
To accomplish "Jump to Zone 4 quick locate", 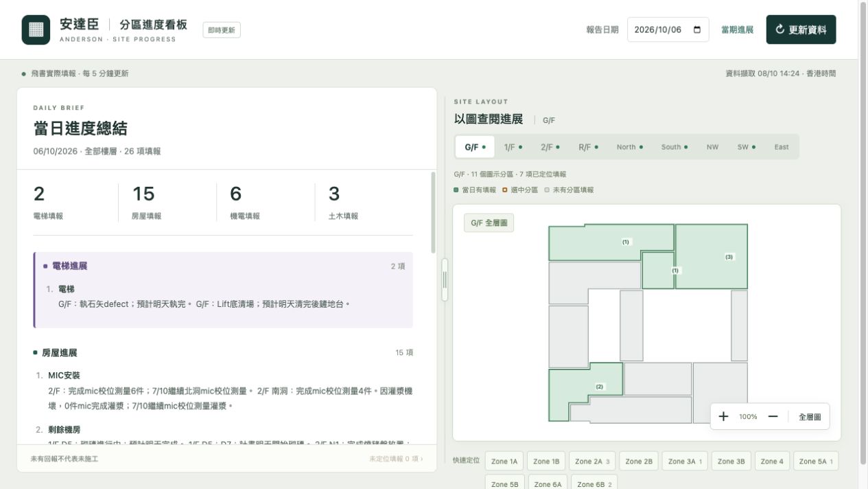I will coord(772,462).
